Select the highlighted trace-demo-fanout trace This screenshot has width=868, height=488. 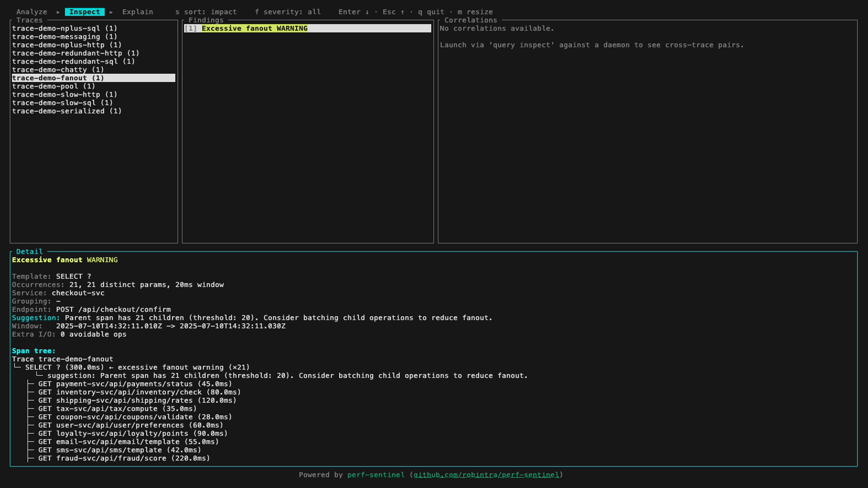pos(93,78)
